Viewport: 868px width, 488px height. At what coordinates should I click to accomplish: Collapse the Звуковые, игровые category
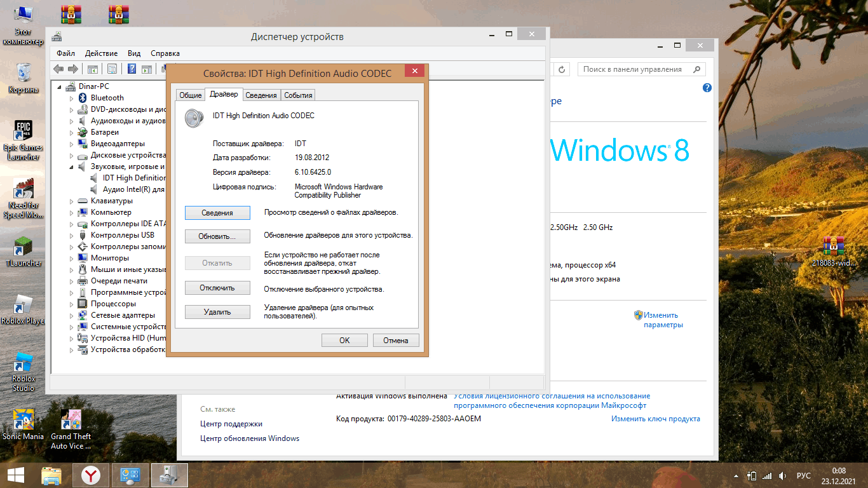pos(72,166)
